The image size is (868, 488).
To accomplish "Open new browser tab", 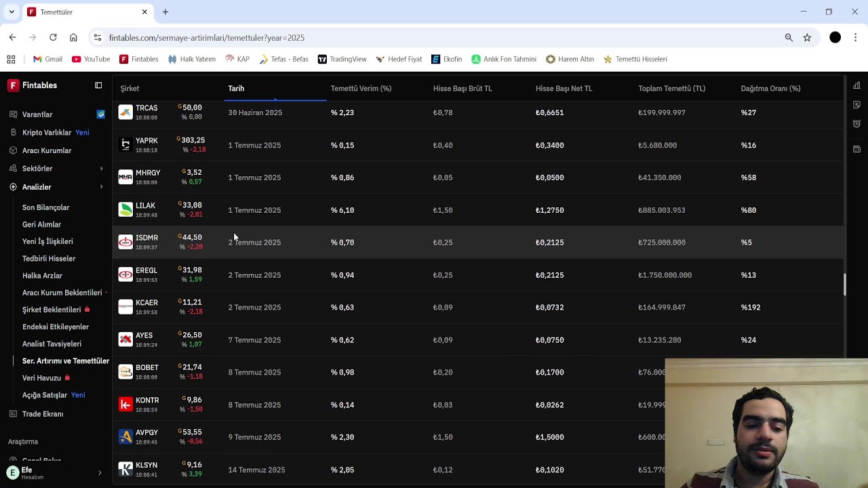I will pos(165,12).
